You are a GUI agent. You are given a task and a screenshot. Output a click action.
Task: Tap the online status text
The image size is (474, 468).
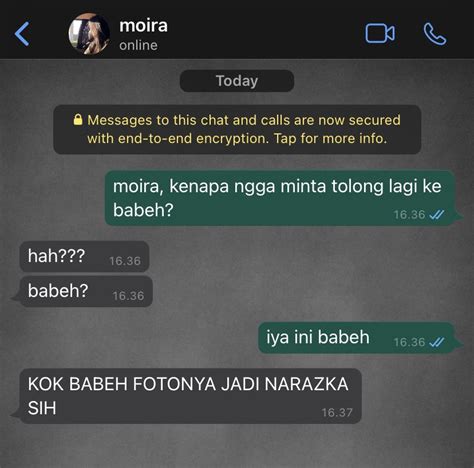tap(138, 45)
